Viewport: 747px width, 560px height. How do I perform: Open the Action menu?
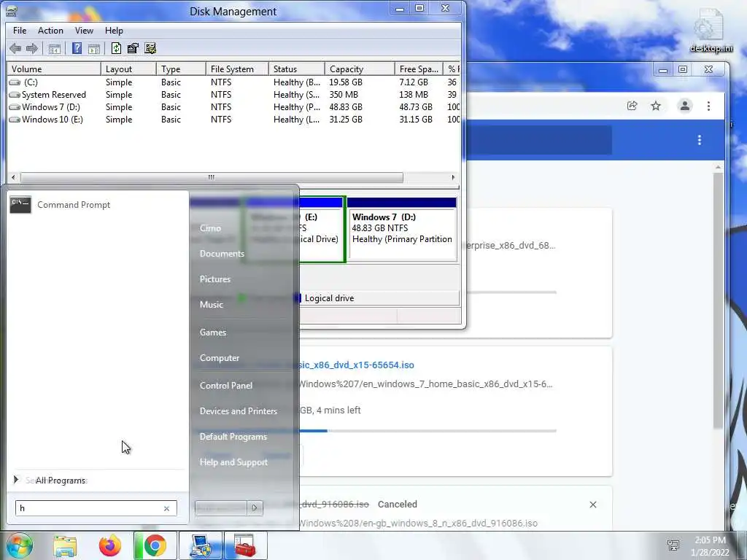[50, 31]
